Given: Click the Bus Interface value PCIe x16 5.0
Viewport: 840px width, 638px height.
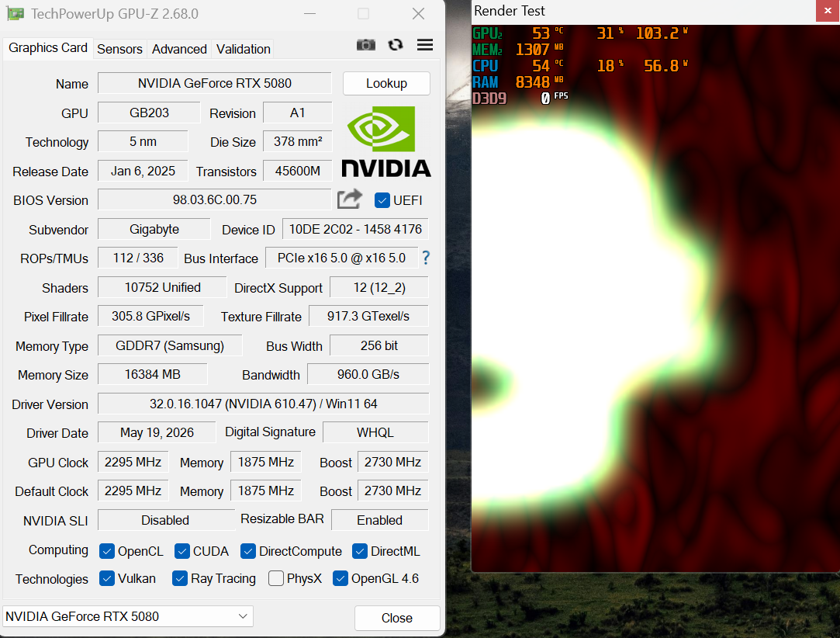Looking at the screenshot, I should point(341,258).
